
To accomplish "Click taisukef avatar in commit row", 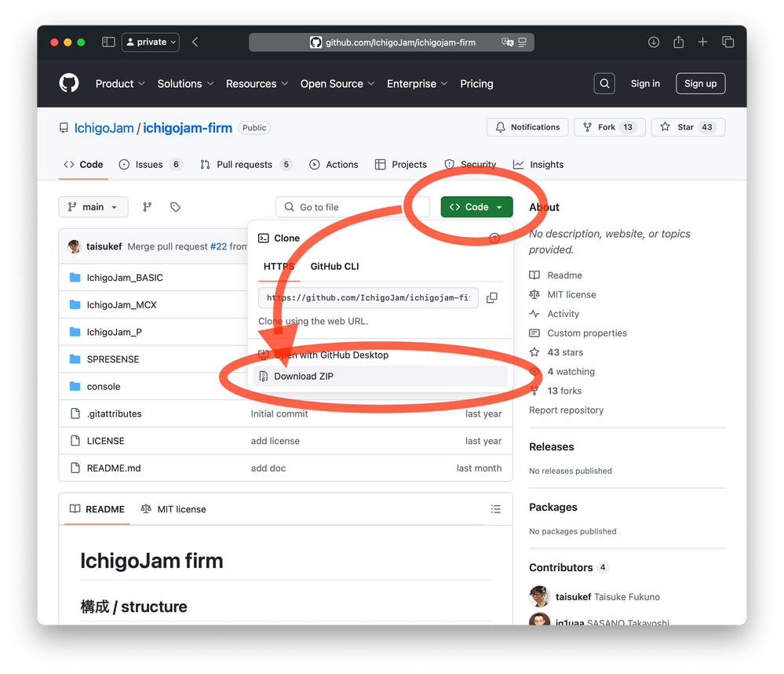I will 75,246.
